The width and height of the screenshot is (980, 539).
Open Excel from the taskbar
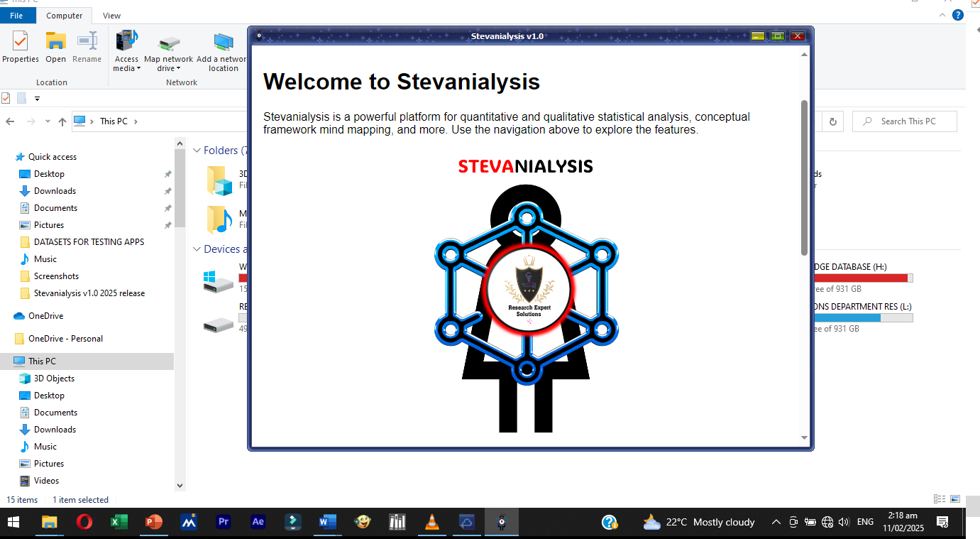pos(119,522)
